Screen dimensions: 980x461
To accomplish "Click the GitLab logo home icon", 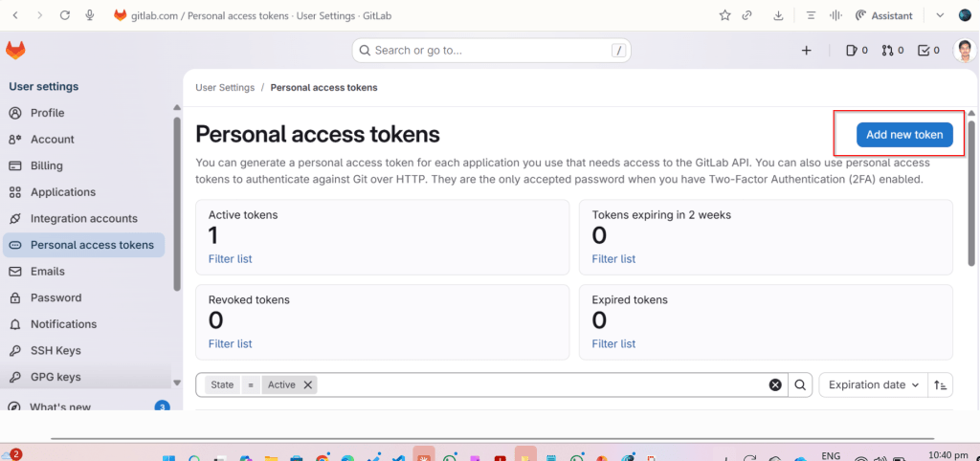I will 16,51.
